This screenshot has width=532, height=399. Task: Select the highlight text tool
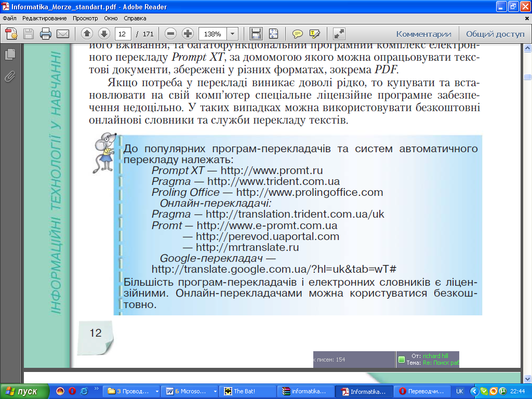click(314, 34)
